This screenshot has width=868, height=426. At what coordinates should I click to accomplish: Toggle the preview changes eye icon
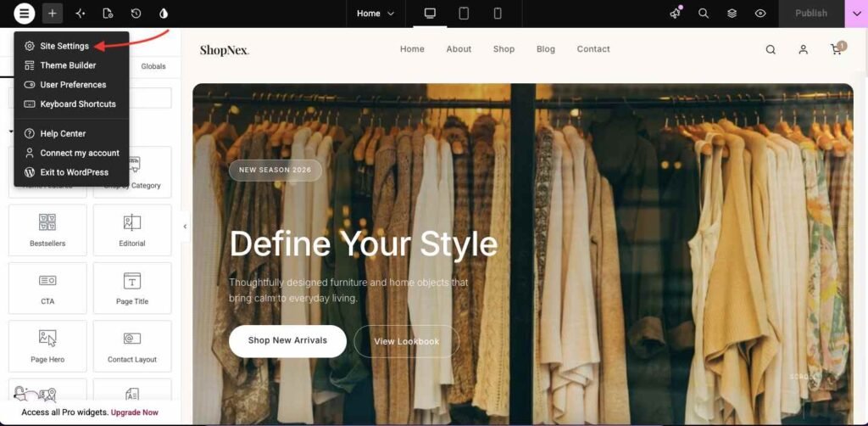click(x=760, y=14)
